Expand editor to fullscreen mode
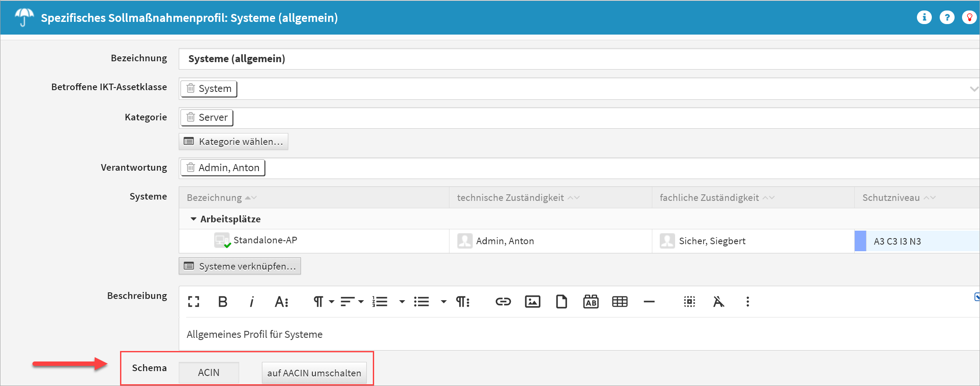Screen dimensions: 980x386 coord(194,302)
